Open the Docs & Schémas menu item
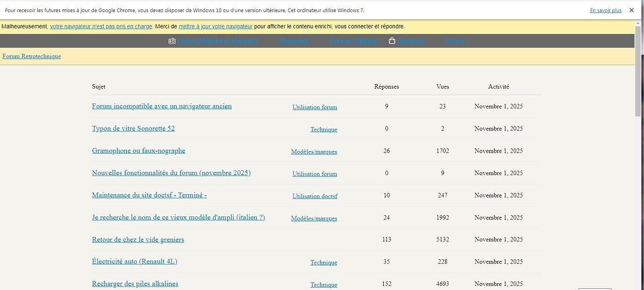 point(353,41)
